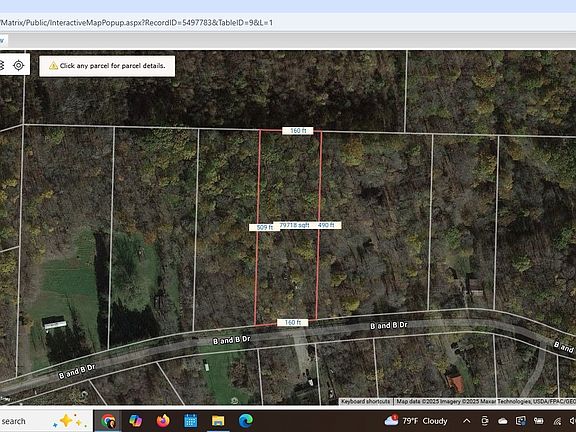Click the "Click any parcel" notice banner

pos(107,66)
